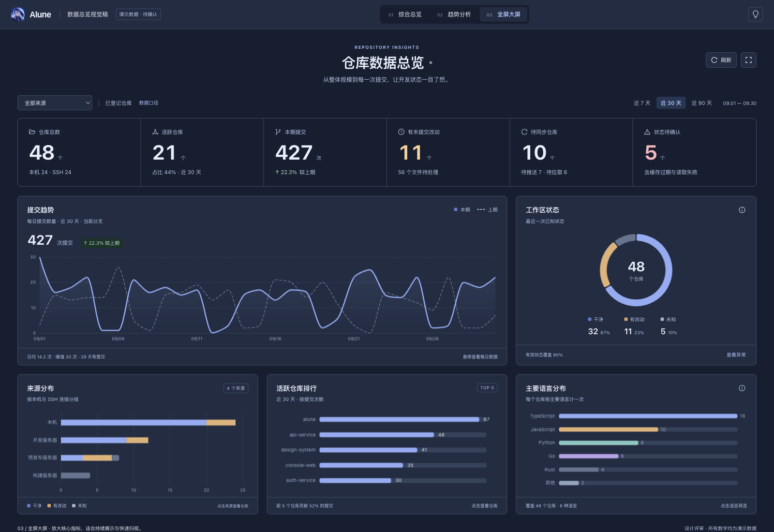Toggle the 本期 legend in commit trend
The height and width of the screenshot is (532, 774).
pos(462,210)
